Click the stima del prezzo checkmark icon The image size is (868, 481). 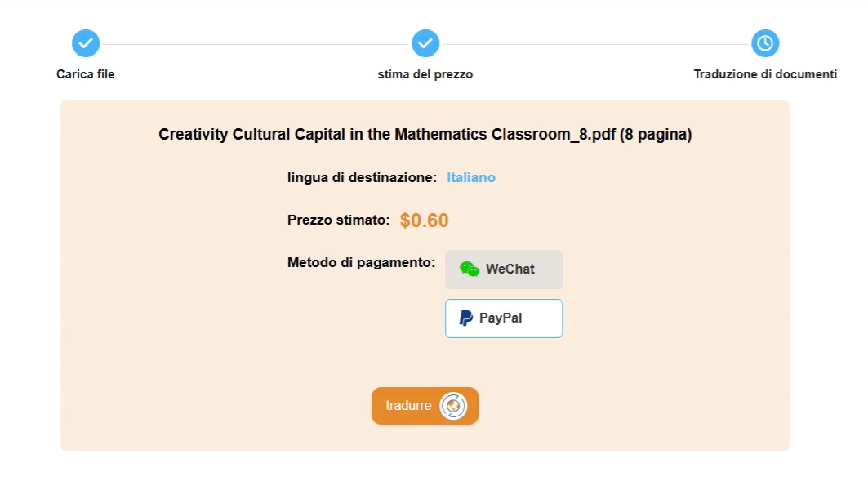tap(425, 43)
